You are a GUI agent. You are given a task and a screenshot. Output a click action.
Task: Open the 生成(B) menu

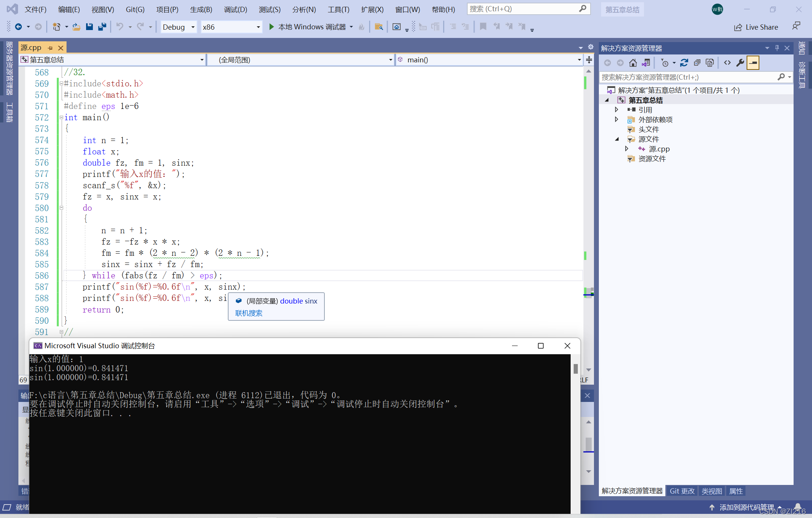[x=201, y=9]
